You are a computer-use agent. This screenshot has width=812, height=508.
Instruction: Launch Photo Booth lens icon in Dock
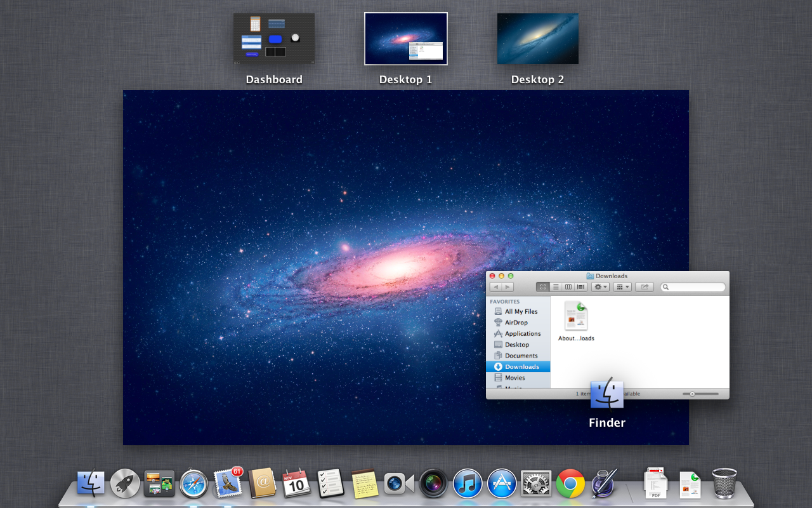(433, 484)
